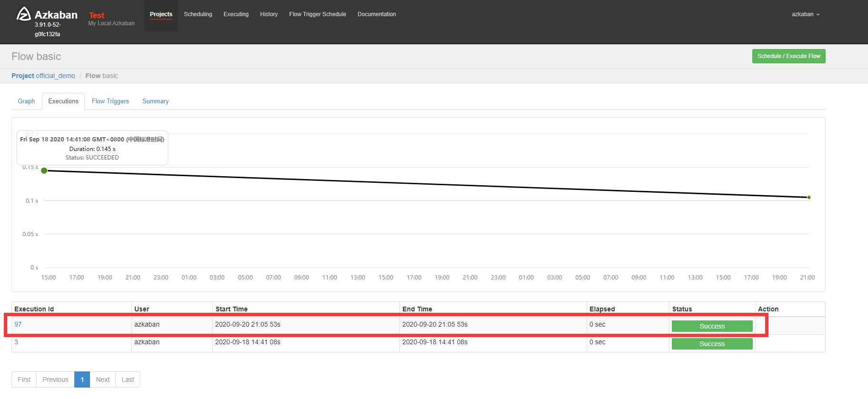This screenshot has height=399, width=868.
Task: Go to Next page
Action: point(103,379)
